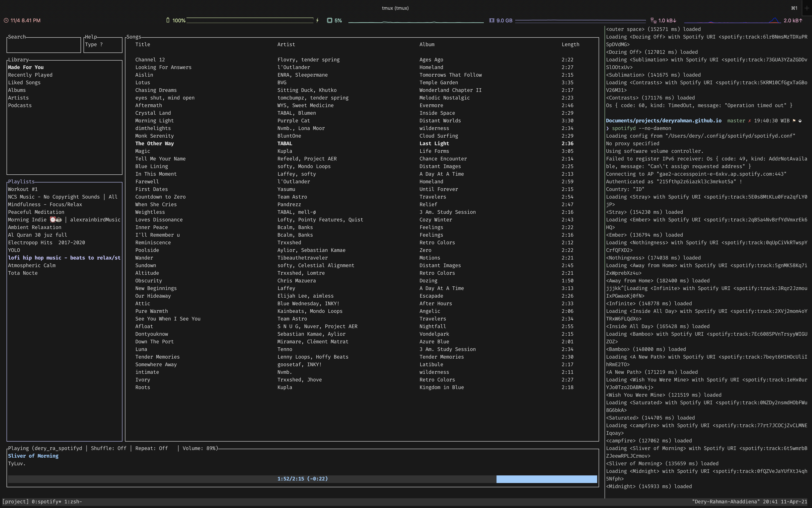Select the song Loves Dissonance
The width and height of the screenshot is (812, 508).
(159, 220)
